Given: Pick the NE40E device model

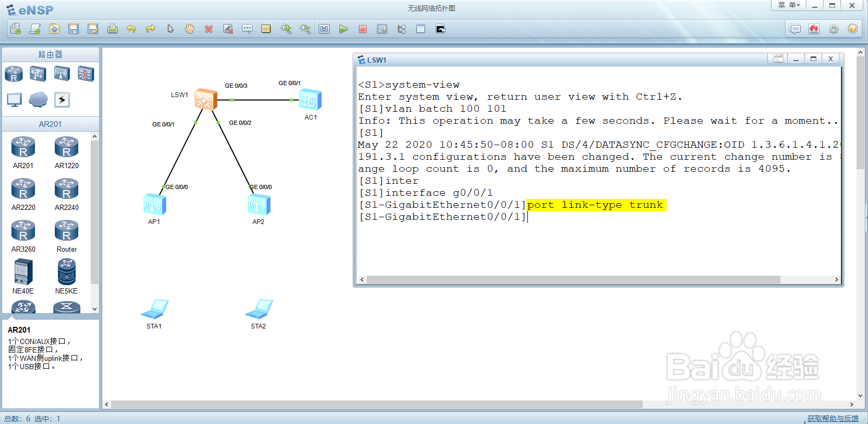Looking at the screenshot, I should pyautogui.click(x=23, y=277).
